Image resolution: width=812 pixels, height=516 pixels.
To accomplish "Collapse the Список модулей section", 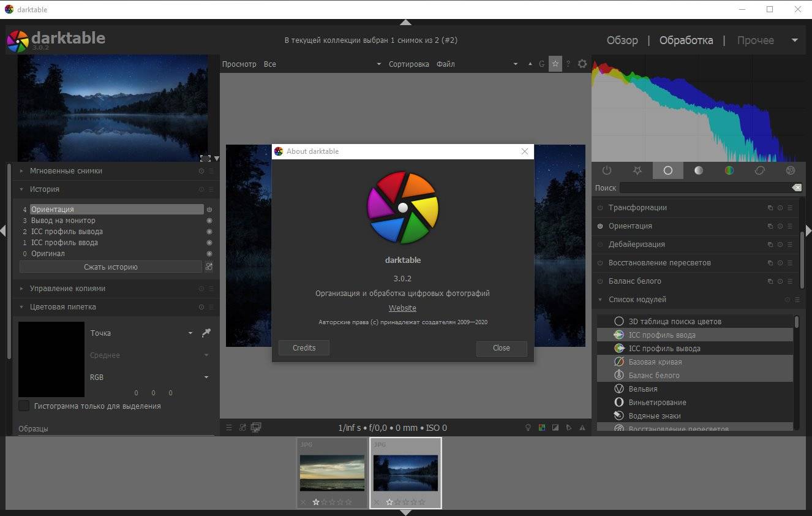I will [x=600, y=300].
